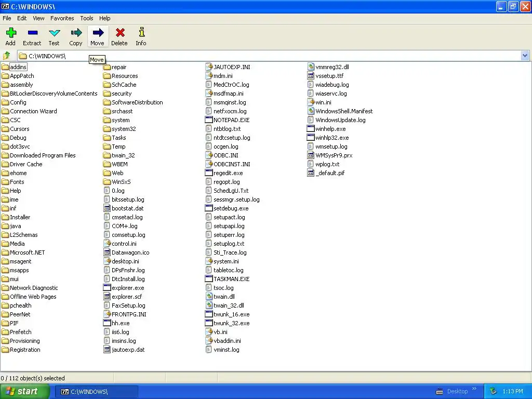Select the vssetup.ttf file icon
The image size is (532, 399).
(x=311, y=76)
